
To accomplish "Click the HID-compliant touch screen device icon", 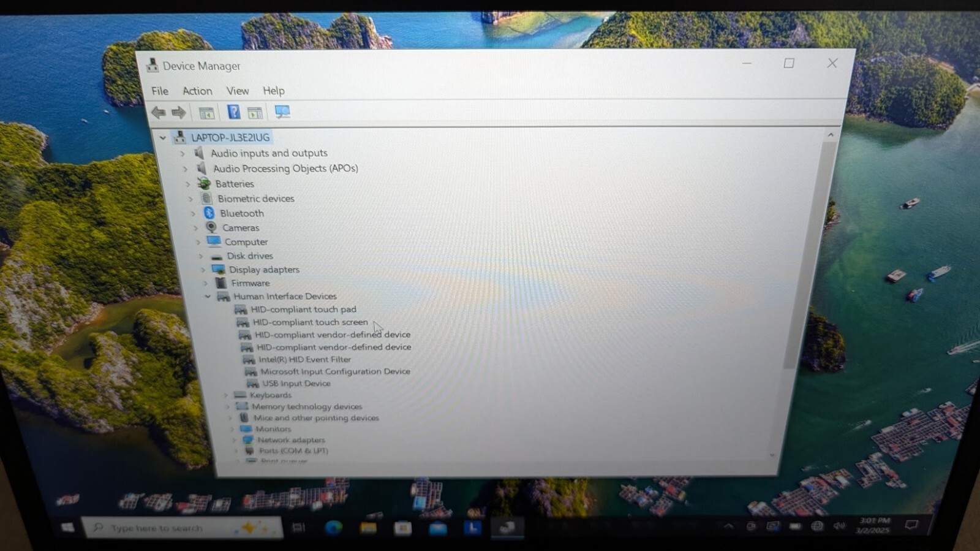I will [x=243, y=322].
